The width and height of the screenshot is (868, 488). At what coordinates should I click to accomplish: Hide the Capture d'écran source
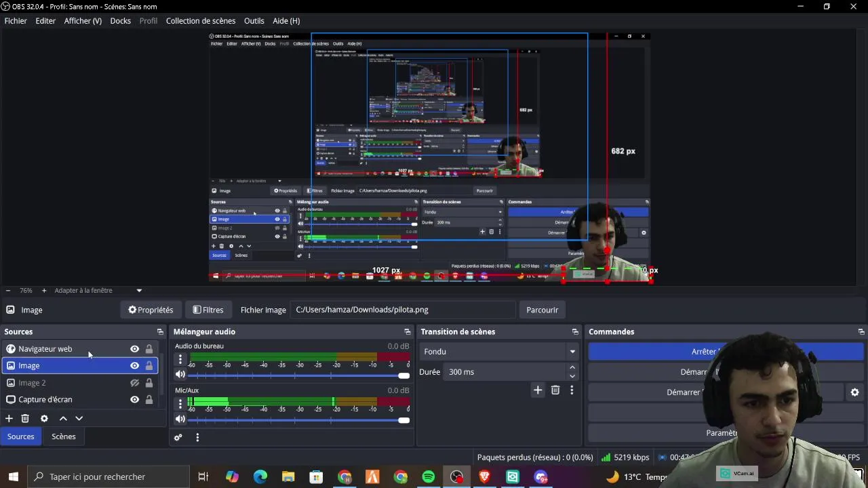tap(134, 400)
